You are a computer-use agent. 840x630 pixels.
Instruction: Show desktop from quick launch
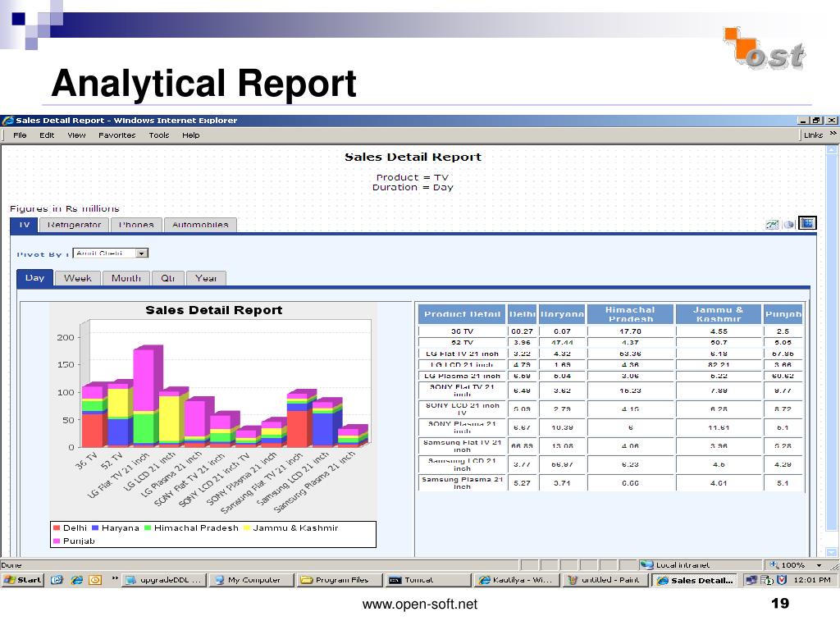[57, 580]
